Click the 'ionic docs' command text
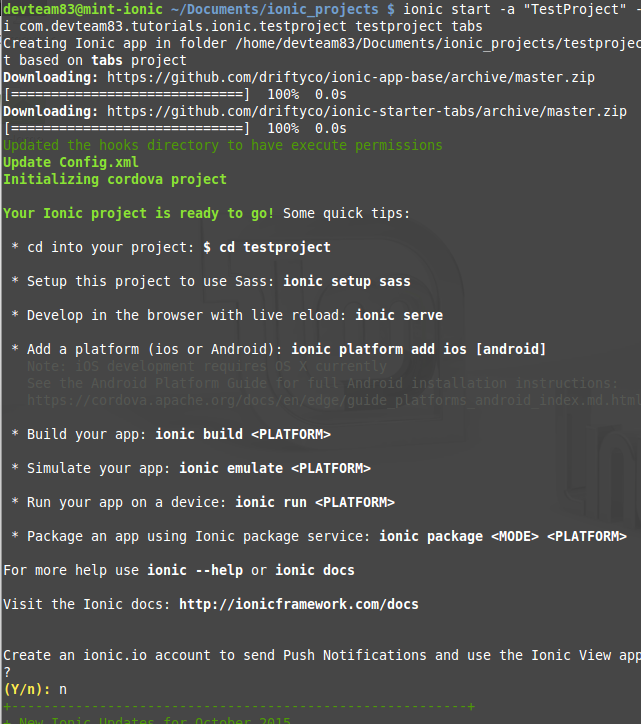Image resolution: width=641 pixels, height=724 pixels. [x=315, y=570]
